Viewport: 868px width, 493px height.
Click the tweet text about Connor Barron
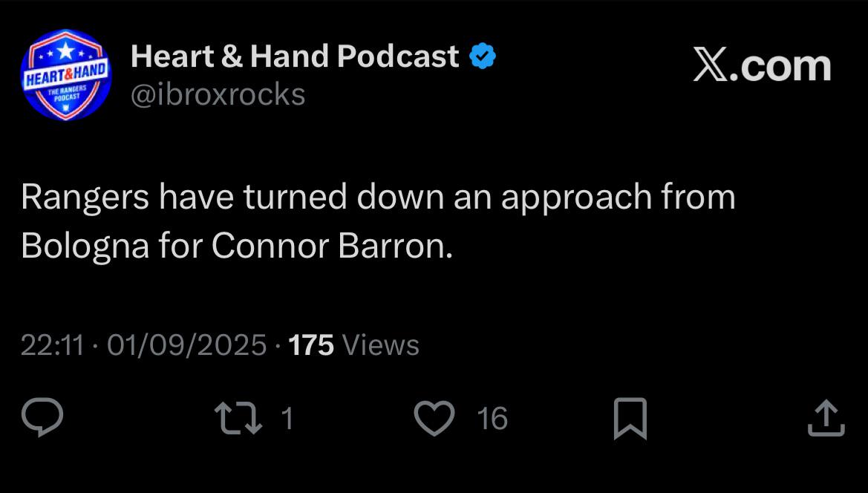[378, 221]
